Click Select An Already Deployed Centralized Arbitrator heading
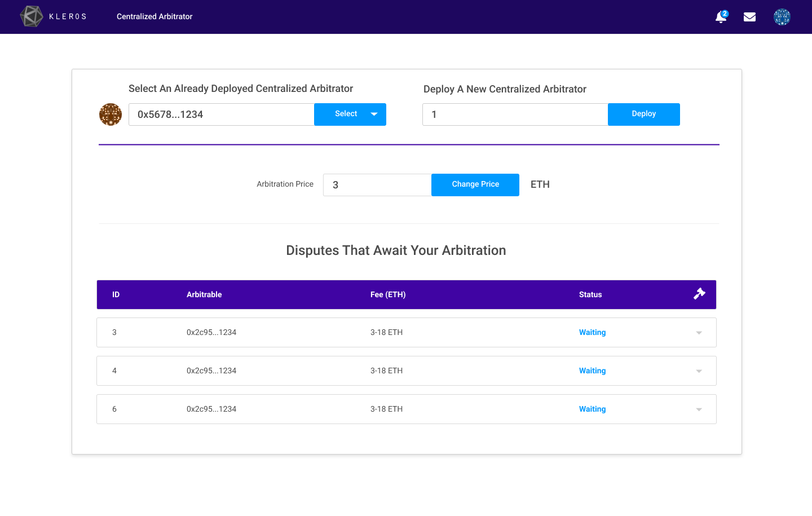The image size is (812, 516). point(241,89)
